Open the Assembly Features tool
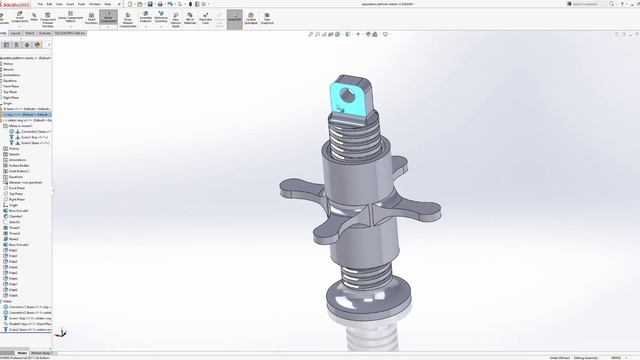 coord(146,17)
